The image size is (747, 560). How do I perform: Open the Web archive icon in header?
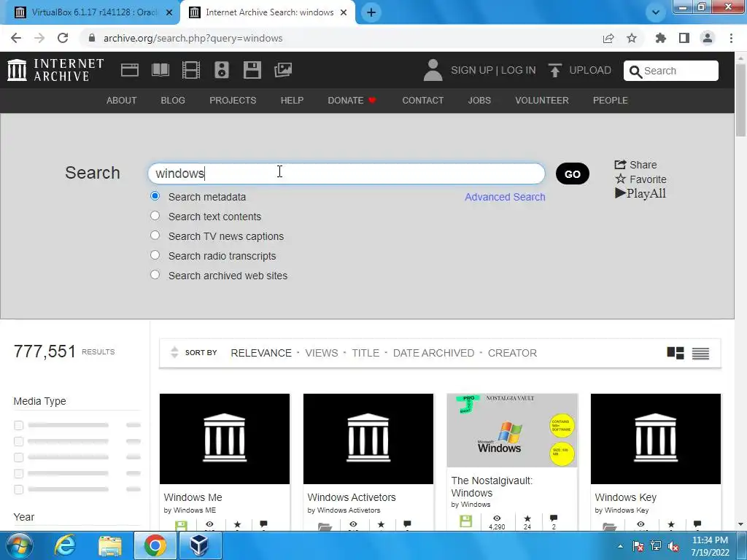tap(130, 70)
